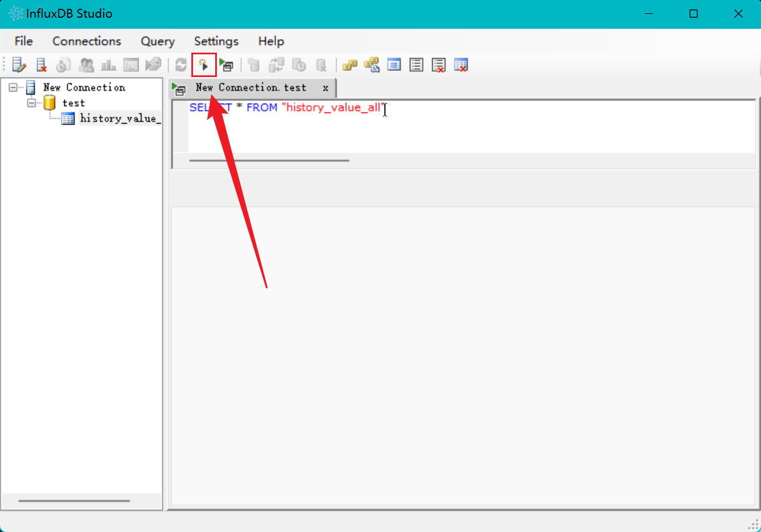Image resolution: width=761 pixels, height=532 pixels.
Task: Collapse the New Connection tree node
Action: tap(13, 88)
